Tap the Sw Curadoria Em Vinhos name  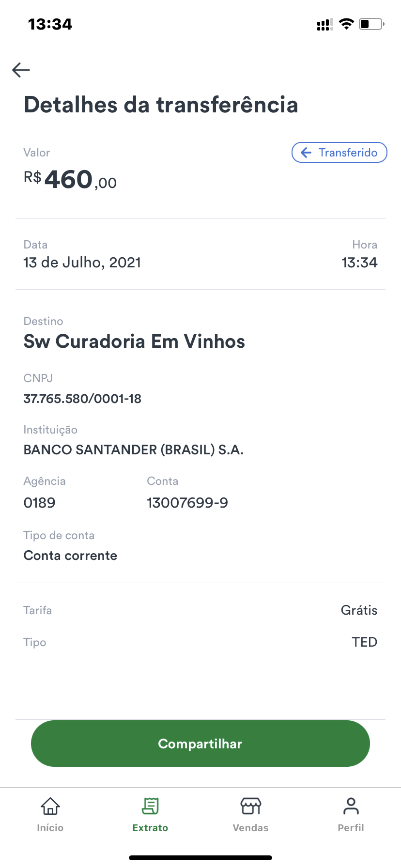point(134,341)
